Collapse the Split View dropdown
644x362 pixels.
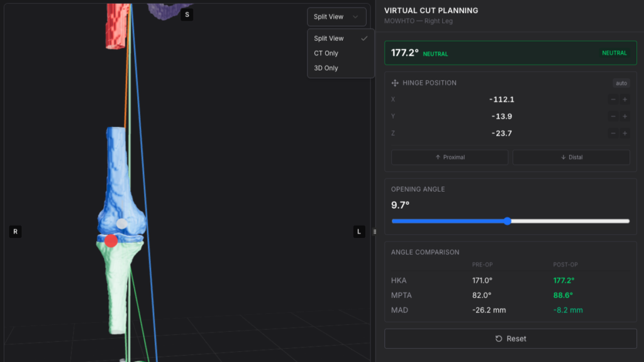click(x=336, y=17)
